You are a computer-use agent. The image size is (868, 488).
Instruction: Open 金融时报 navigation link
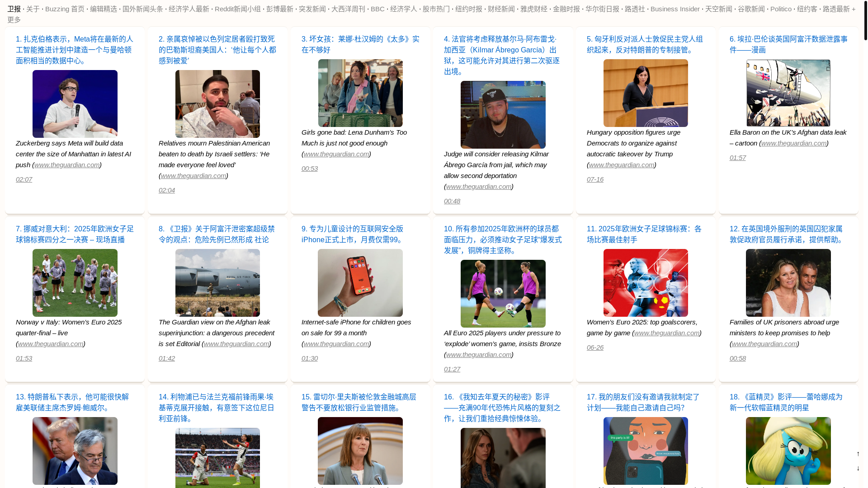566,9
